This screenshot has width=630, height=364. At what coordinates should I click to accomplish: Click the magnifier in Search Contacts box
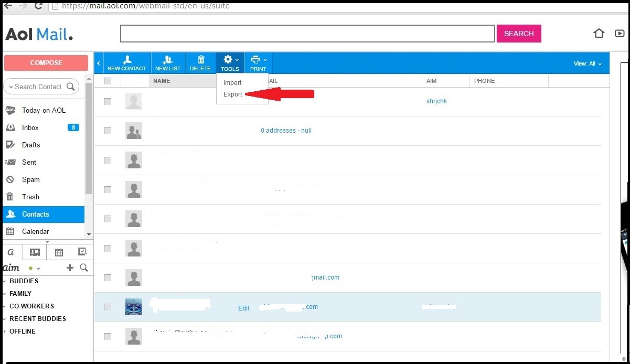pos(71,87)
